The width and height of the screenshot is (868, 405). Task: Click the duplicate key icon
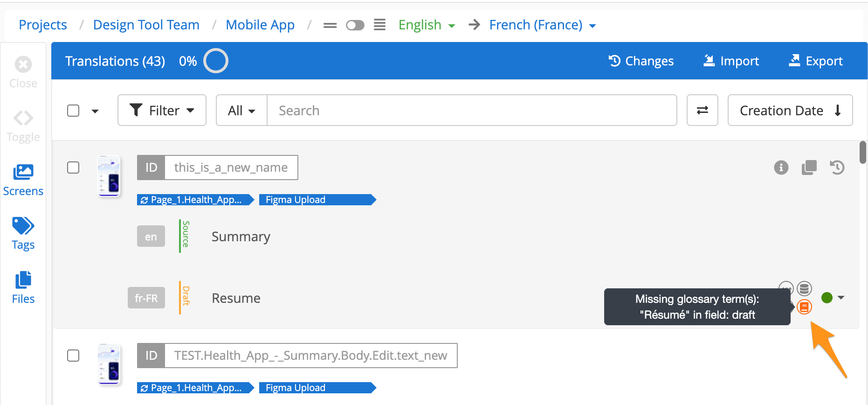(x=809, y=168)
